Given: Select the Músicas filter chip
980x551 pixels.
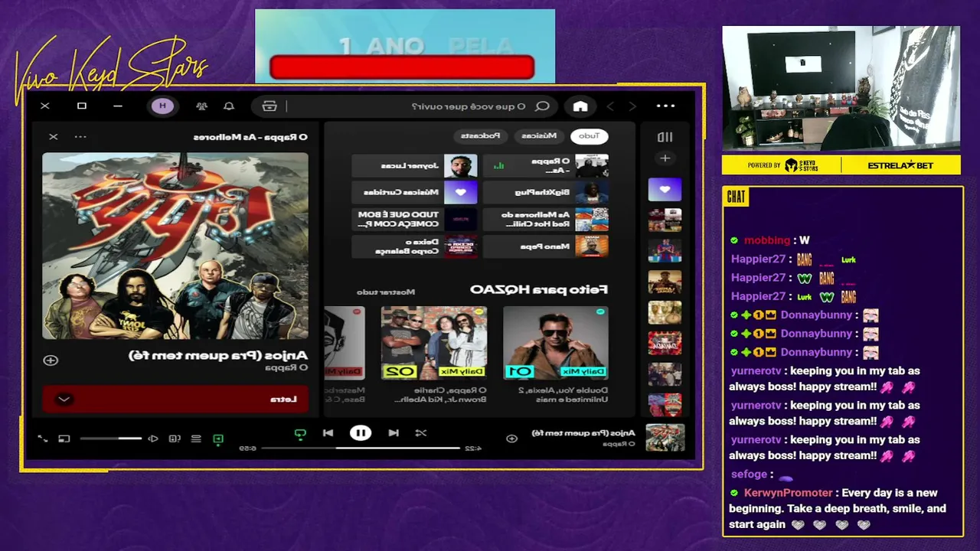Looking at the screenshot, I should 539,136.
